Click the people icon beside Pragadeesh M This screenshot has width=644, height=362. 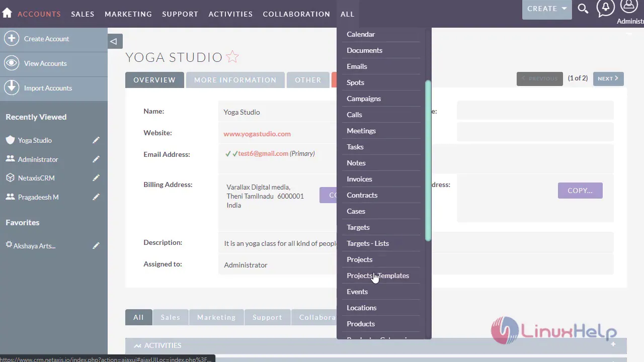click(10, 197)
